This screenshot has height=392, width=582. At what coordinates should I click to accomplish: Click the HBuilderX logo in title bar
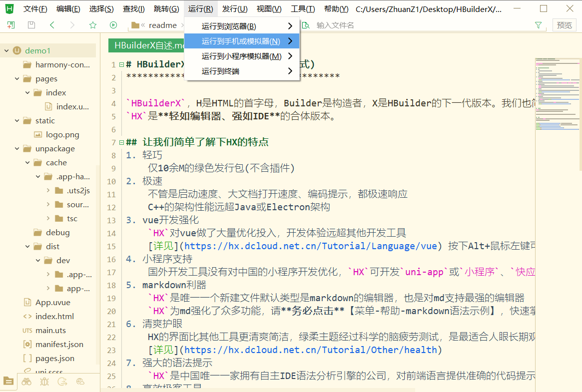pyautogui.click(x=9, y=8)
